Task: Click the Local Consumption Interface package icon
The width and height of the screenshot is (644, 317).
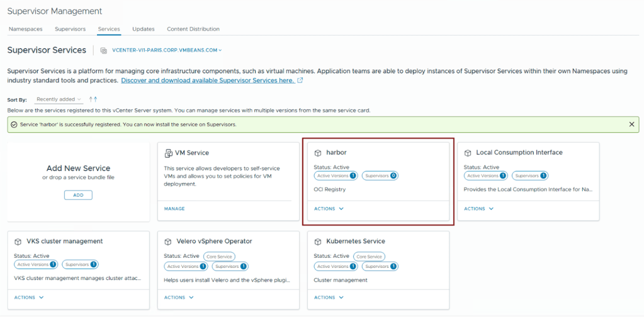Action: tap(468, 153)
